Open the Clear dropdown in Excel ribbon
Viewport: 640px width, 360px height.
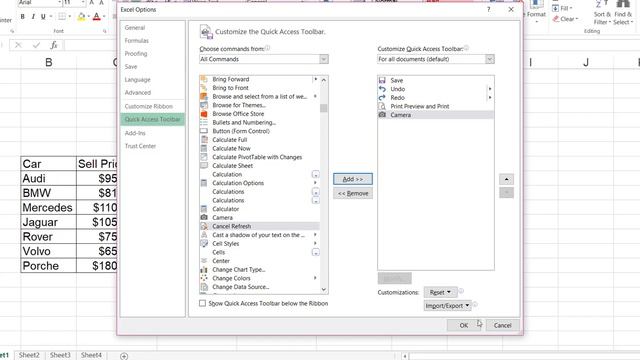pos(566,19)
